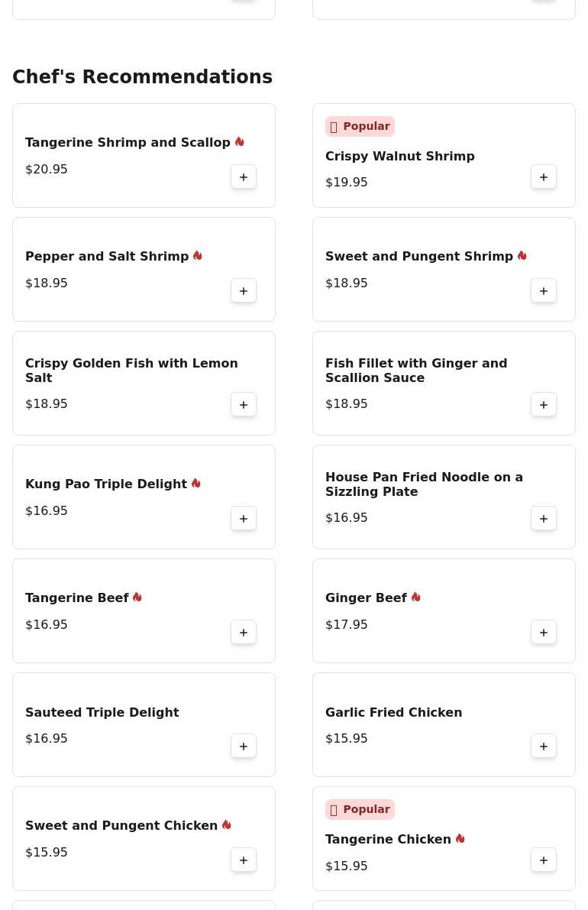Add Ginger Beef to the order
The height and width of the screenshot is (910, 588).
tap(544, 633)
